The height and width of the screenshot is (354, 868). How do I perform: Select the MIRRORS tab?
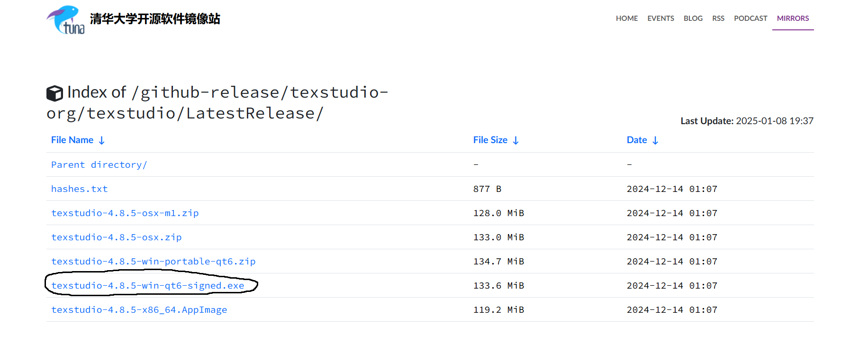pos(793,18)
